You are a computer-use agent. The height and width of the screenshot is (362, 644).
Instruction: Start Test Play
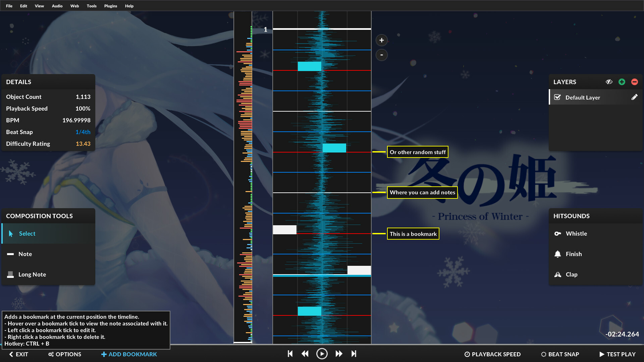tap(617, 354)
